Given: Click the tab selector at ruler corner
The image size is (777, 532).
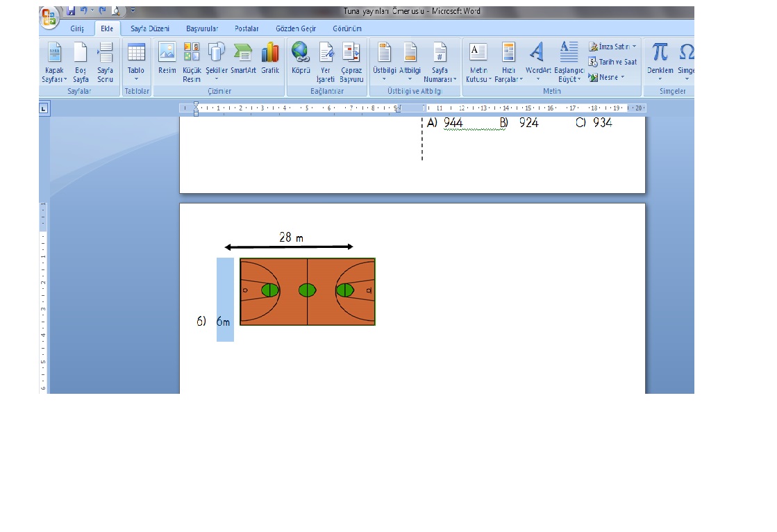Looking at the screenshot, I should click(44, 108).
